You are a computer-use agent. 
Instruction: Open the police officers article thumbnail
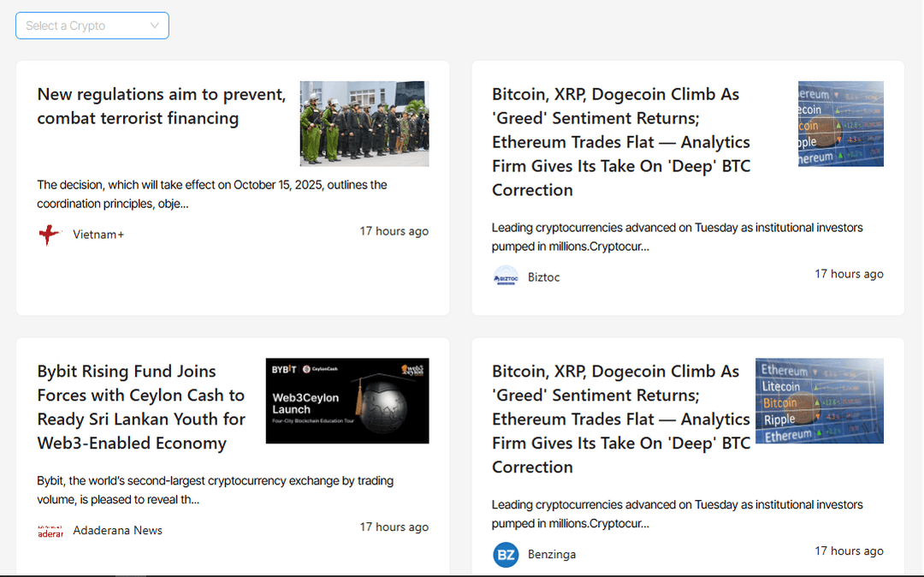pos(364,124)
